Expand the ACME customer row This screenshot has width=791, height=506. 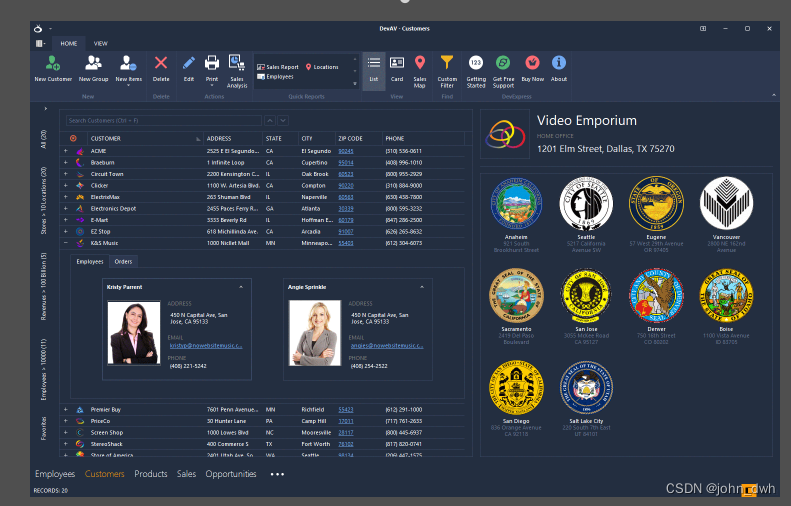[66, 151]
